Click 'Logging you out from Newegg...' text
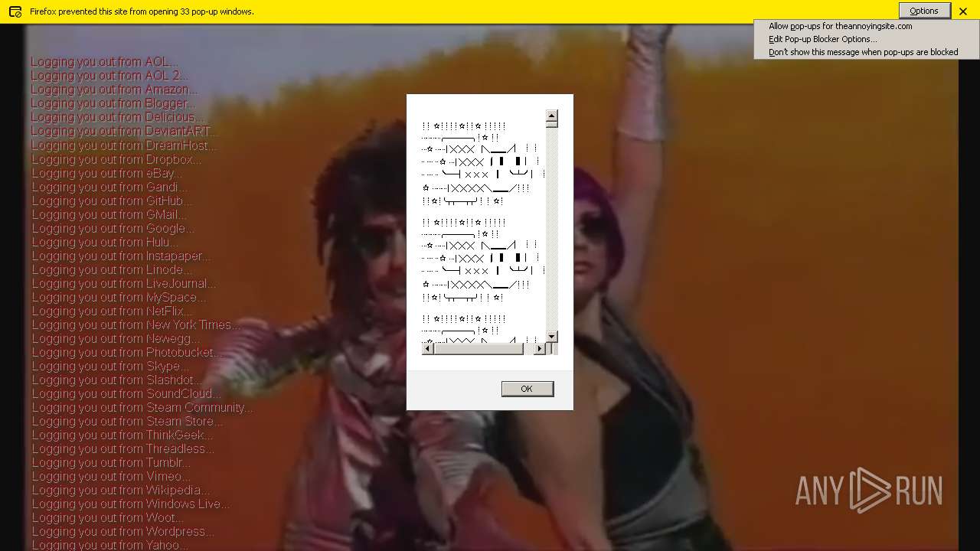This screenshot has width=980, height=551. click(116, 338)
